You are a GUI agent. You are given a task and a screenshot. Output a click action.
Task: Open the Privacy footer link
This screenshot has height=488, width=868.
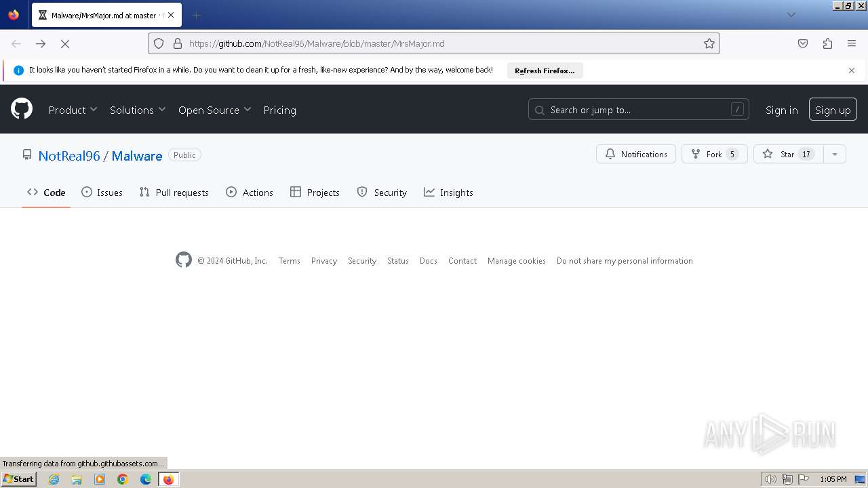pos(324,261)
